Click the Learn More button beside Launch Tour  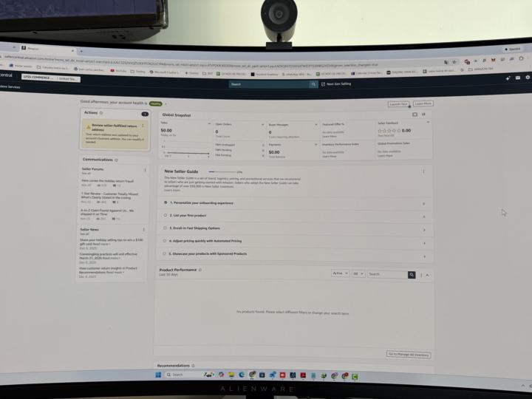click(x=423, y=103)
